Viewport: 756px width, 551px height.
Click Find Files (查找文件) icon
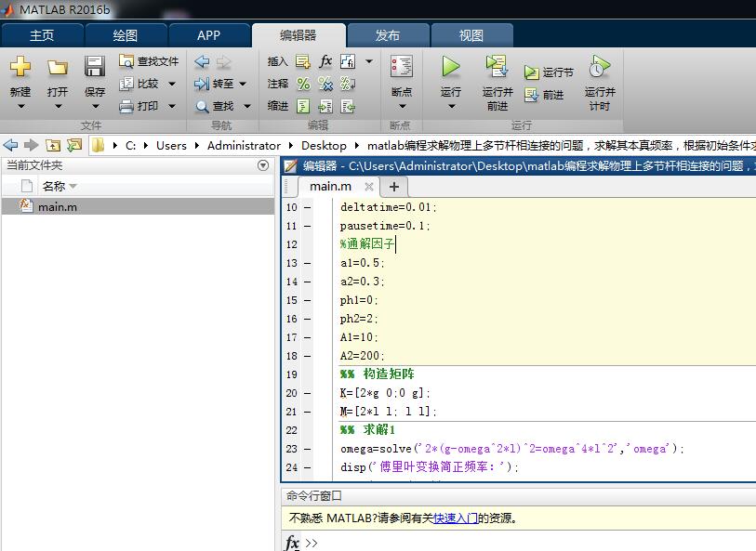126,61
